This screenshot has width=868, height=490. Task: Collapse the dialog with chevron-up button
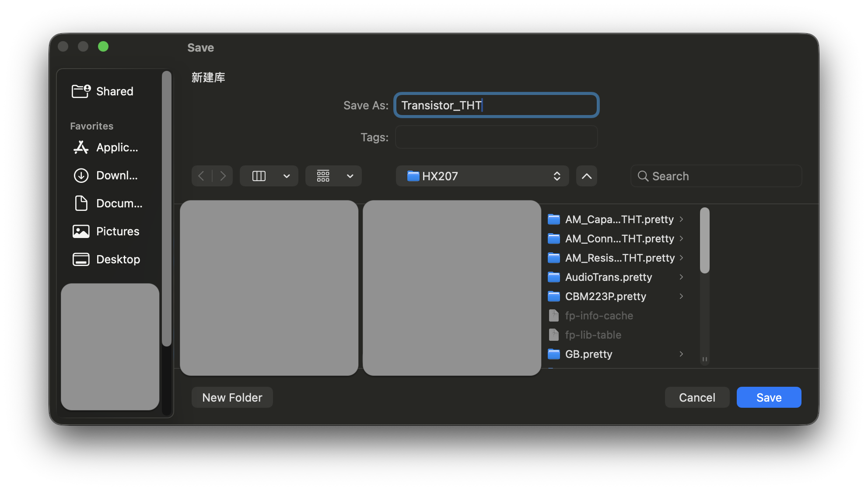click(x=586, y=176)
